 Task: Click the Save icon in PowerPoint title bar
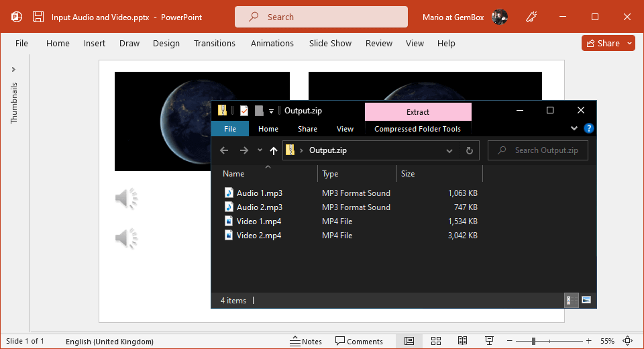pyautogui.click(x=38, y=17)
